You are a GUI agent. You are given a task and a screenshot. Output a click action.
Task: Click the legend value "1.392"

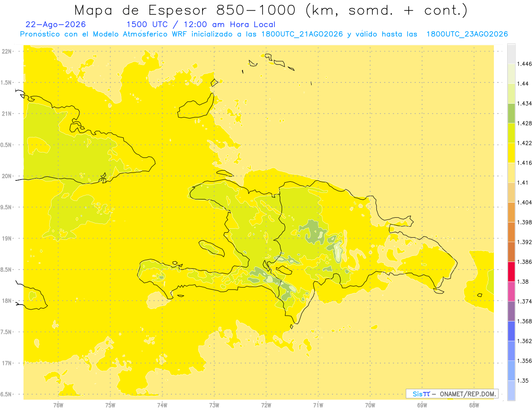click(524, 242)
